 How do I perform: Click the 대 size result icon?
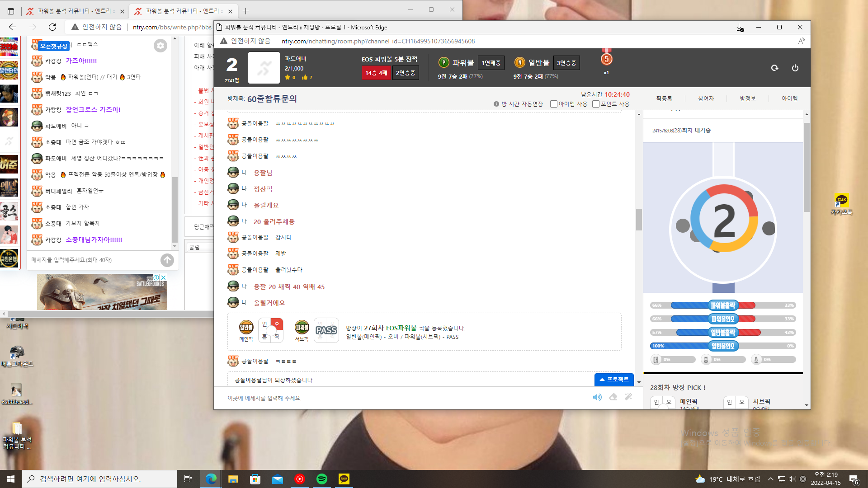656,360
